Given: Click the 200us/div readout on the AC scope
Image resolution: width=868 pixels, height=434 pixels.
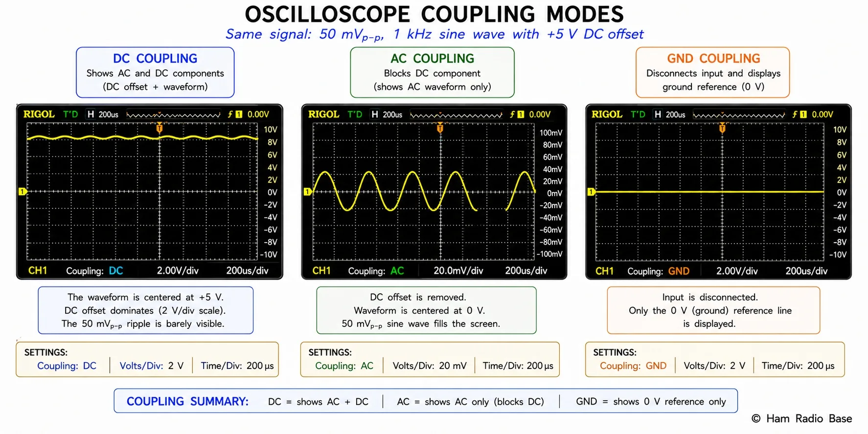Looking at the screenshot, I should (526, 271).
